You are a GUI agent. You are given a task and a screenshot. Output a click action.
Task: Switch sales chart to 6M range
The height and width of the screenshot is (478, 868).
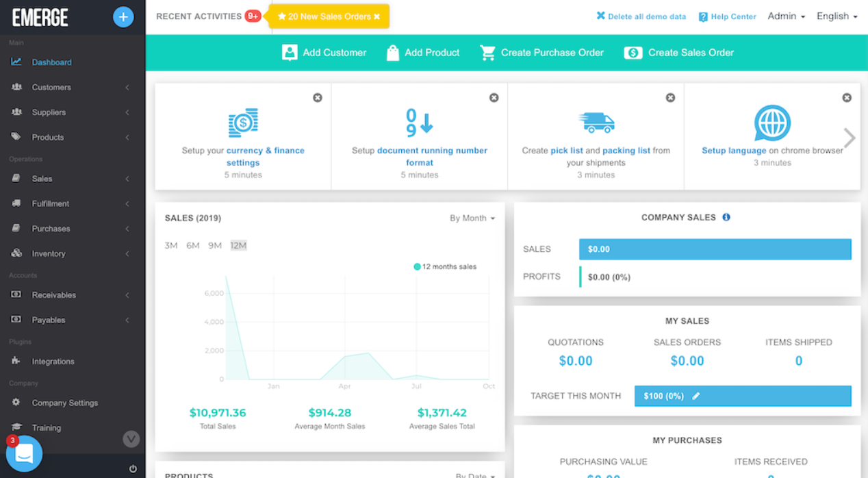(x=193, y=245)
